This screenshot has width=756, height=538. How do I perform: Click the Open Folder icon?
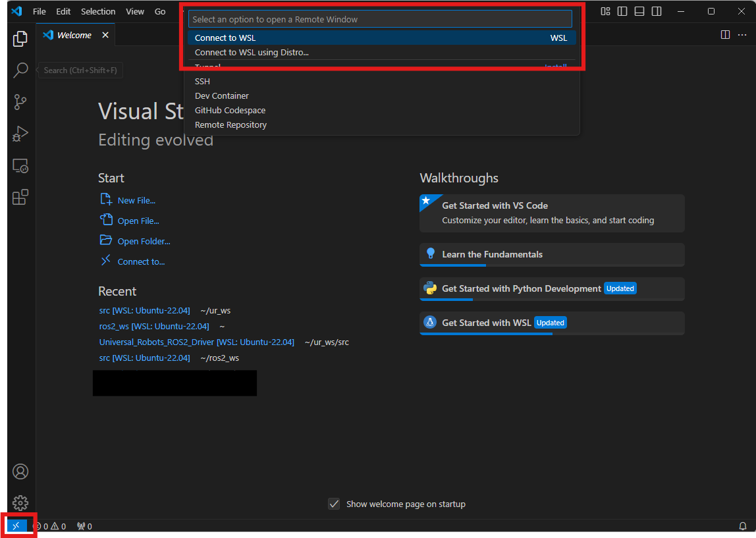click(x=105, y=240)
